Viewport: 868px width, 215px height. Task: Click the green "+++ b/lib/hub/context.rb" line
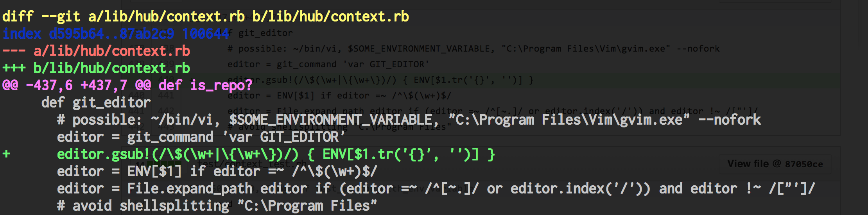point(96,68)
